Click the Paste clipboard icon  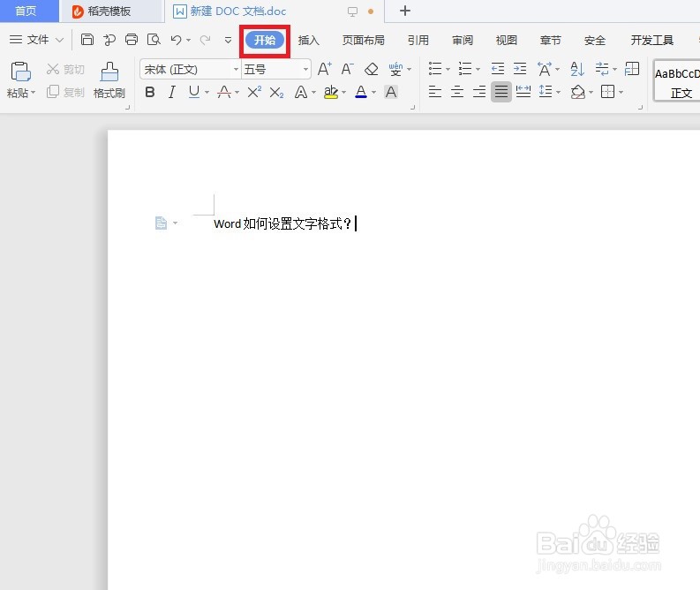point(20,72)
